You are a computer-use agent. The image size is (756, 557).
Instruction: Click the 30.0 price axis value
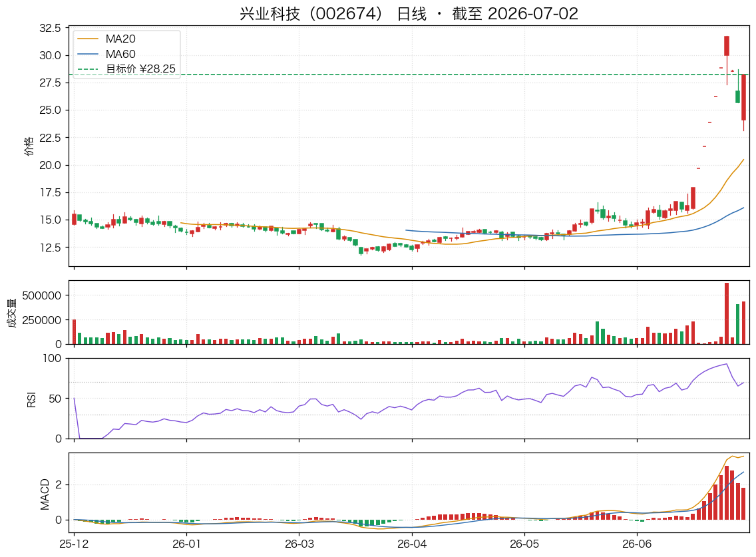pos(50,55)
